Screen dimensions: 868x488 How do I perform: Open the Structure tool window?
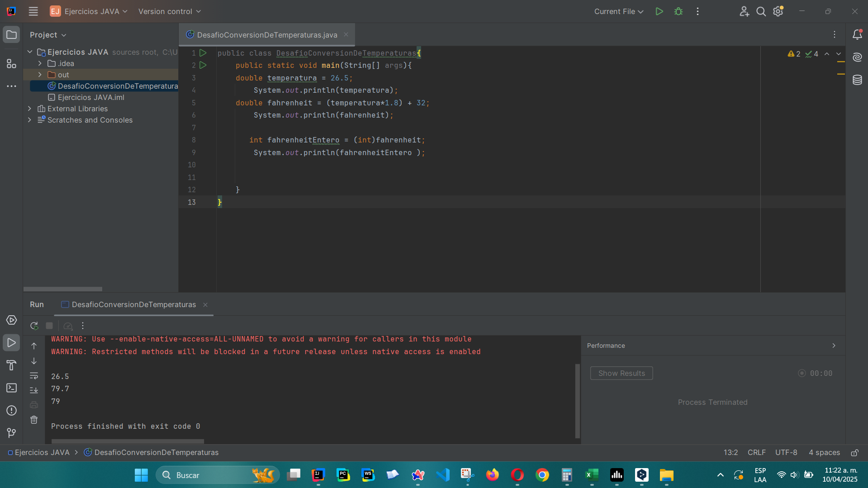pyautogui.click(x=11, y=64)
